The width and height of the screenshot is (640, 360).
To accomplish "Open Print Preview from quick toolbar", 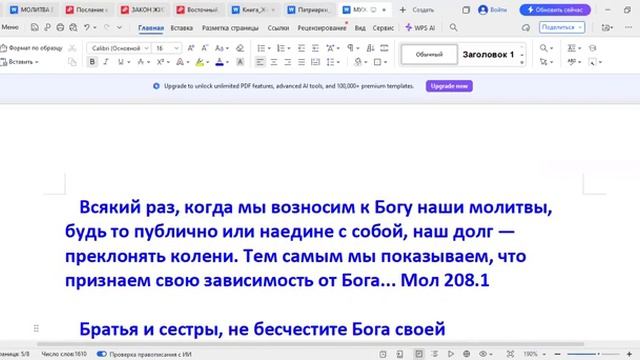I will [73, 27].
